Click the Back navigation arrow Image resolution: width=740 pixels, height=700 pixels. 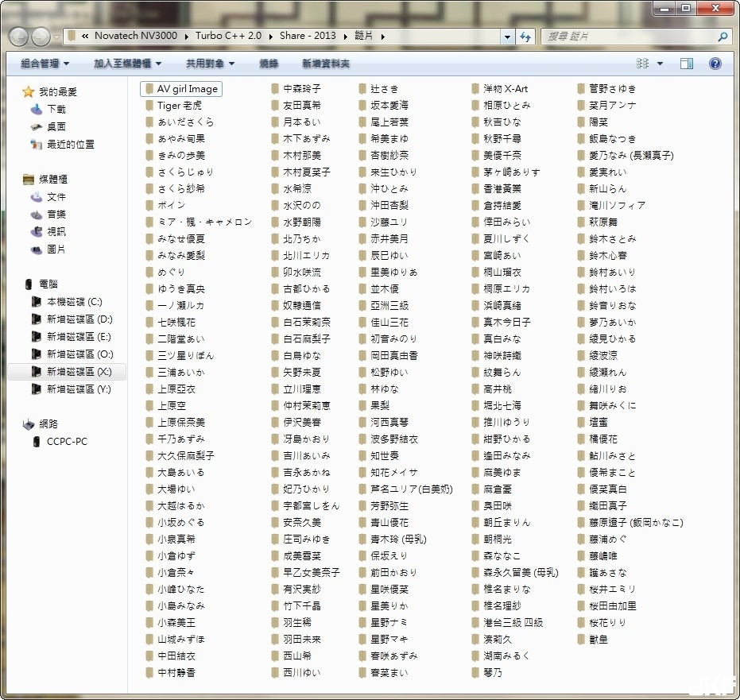coord(19,37)
